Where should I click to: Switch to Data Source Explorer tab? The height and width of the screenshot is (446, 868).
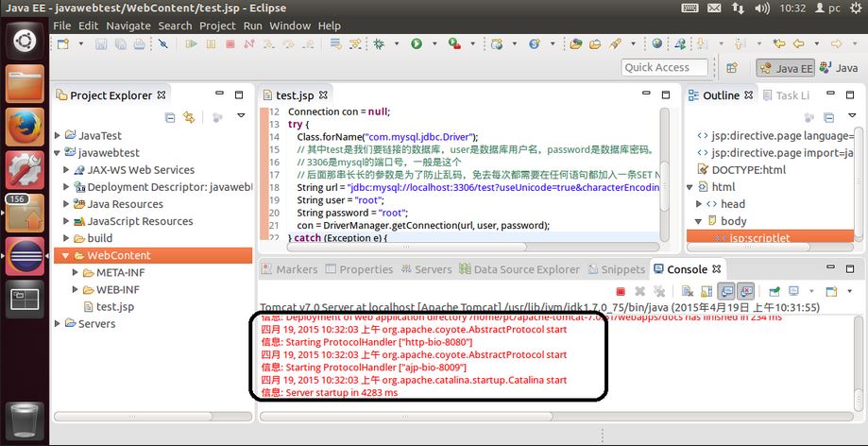519,269
